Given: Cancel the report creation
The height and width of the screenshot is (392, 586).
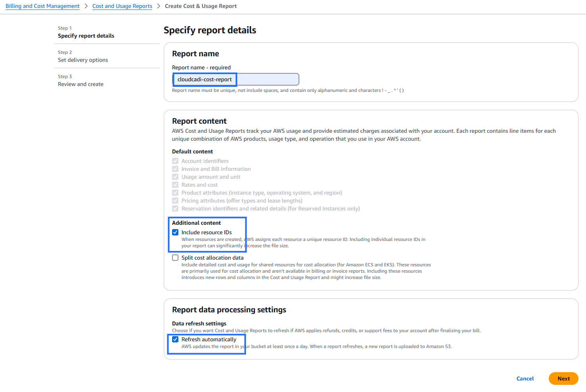Looking at the screenshot, I should (x=525, y=379).
